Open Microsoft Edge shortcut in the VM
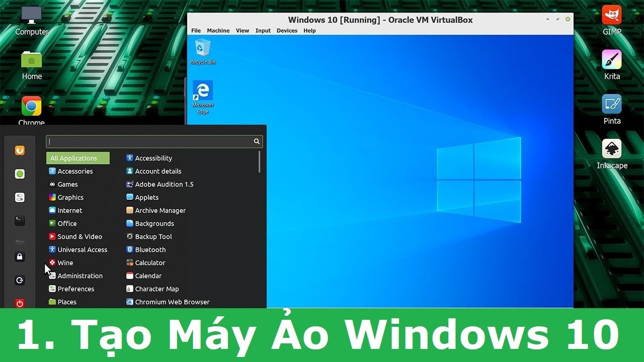Screen dimensions: 644x362 point(203,98)
